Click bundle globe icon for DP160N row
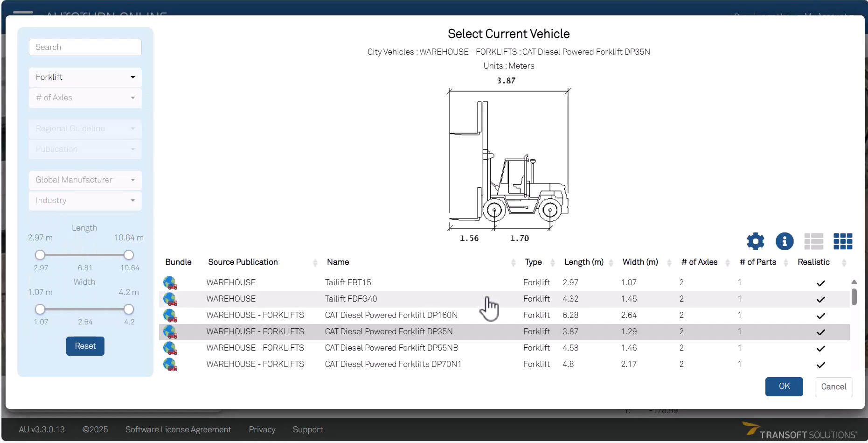868x443 pixels. 170,316
